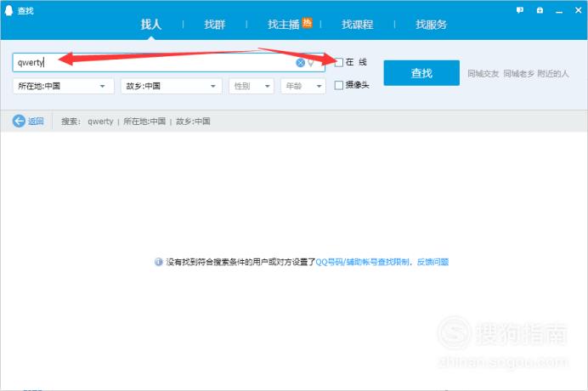Screen dimensions: 588x391
Task: Click into the qwerty search input field
Action: [169, 62]
